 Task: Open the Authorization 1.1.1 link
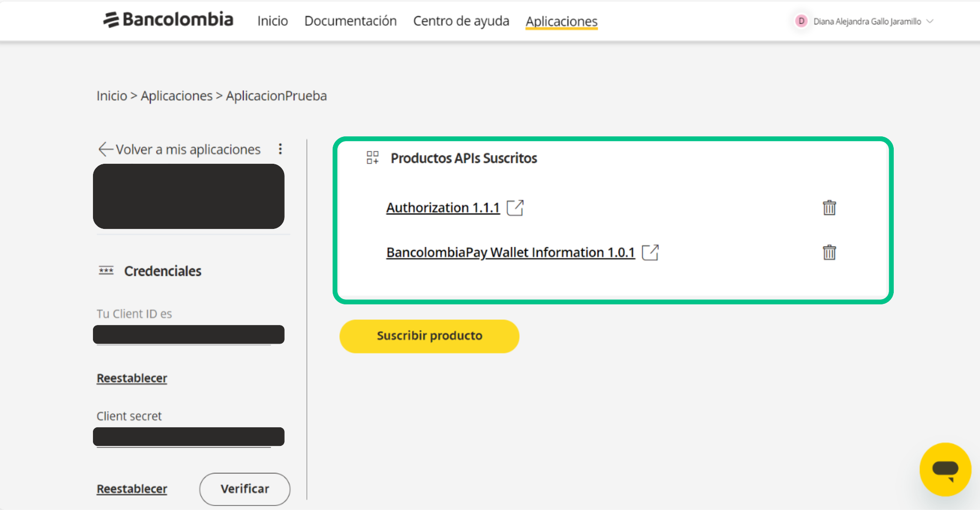(x=443, y=208)
